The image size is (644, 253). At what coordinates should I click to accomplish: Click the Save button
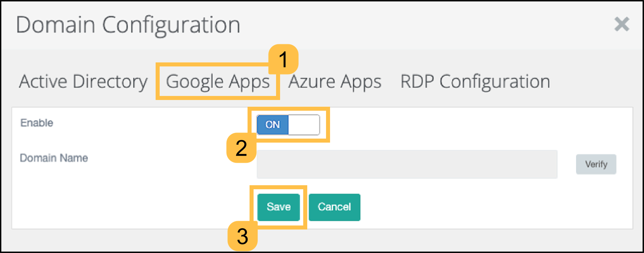point(279,207)
